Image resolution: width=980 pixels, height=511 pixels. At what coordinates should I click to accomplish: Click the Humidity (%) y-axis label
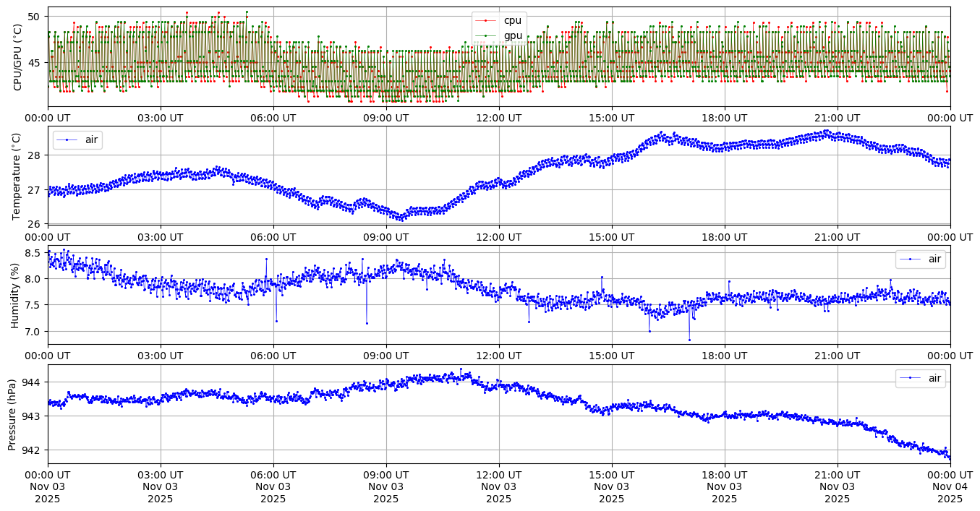[x=14, y=295]
